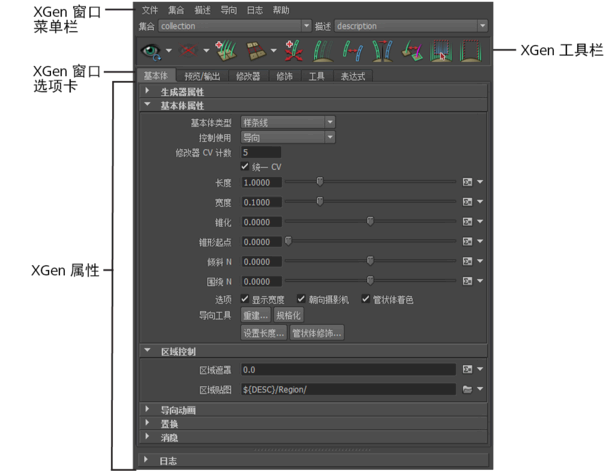The height and width of the screenshot is (471, 606).
Task: Toggle the 统一 CV checkbox
Action: tap(245, 167)
